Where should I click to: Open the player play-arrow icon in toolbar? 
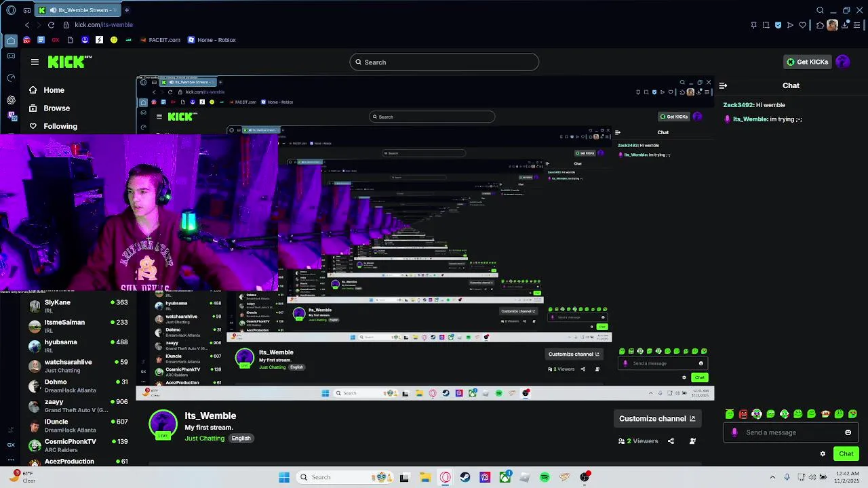pos(790,25)
